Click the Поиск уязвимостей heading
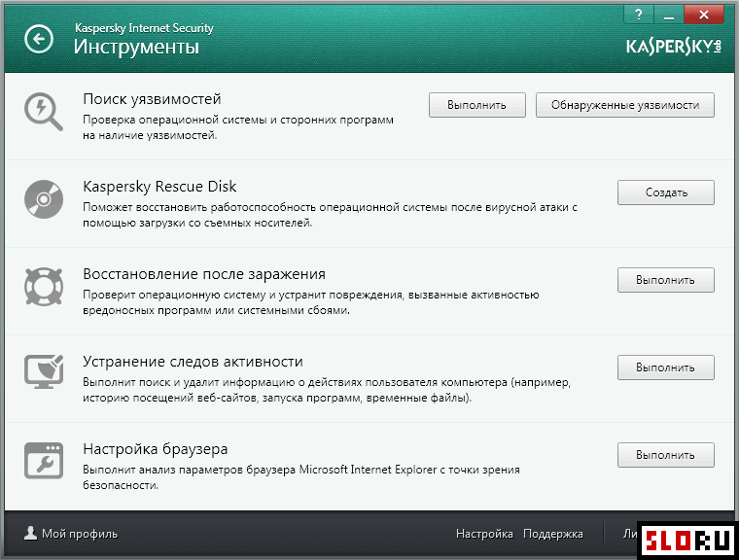Viewport: 739px width, 560px height. (152, 99)
